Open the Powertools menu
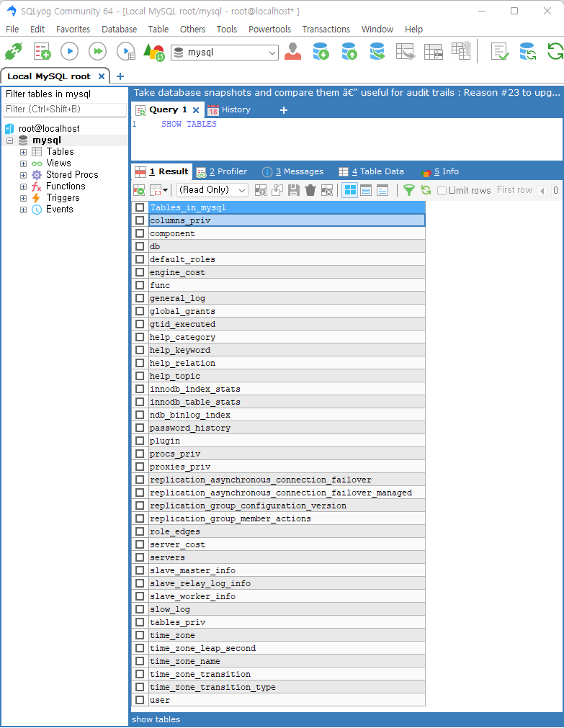The width and height of the screenshot is (564, 728). click(269, 30)
